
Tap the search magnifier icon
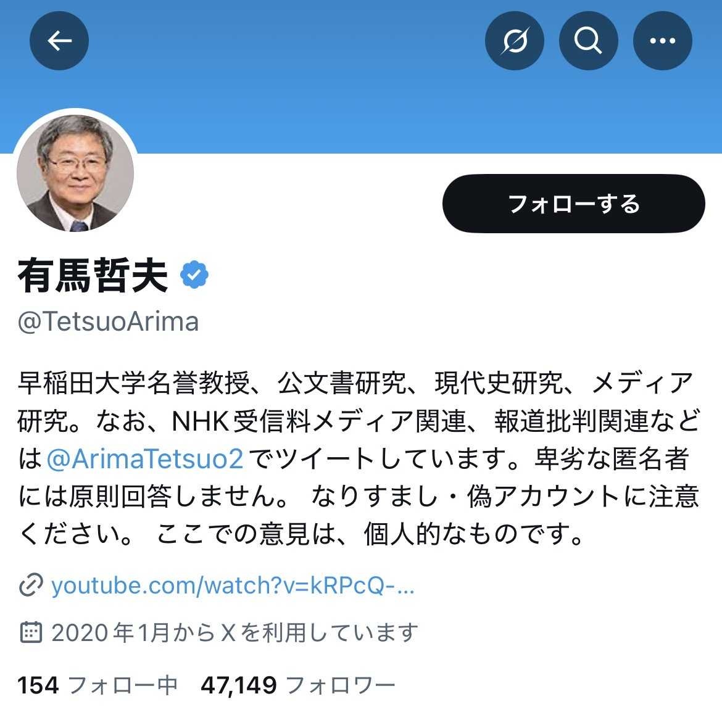coord(588,41)
